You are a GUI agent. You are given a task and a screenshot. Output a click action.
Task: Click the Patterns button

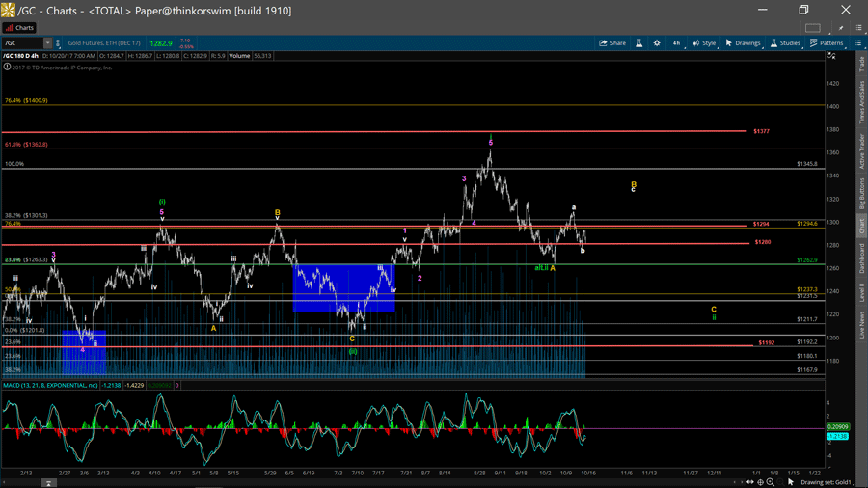827,43
